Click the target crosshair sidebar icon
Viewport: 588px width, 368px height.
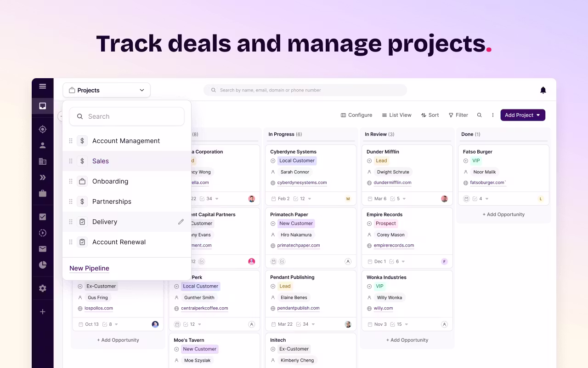tap(43, 129)
